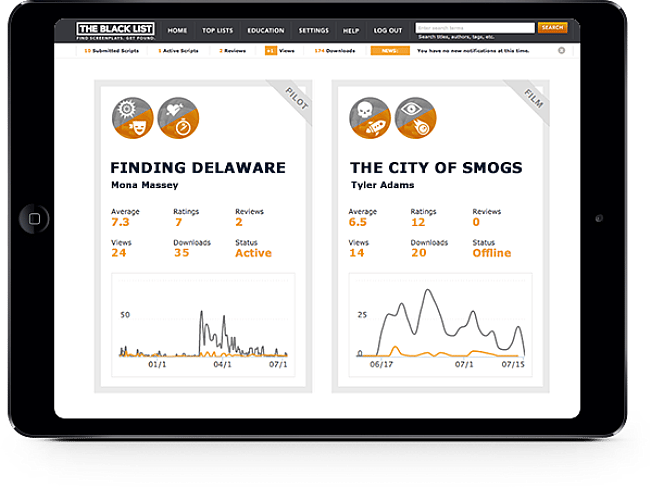Click Finding Delaware reviews count 2
The image size is (650, 487).
[239, 222]
